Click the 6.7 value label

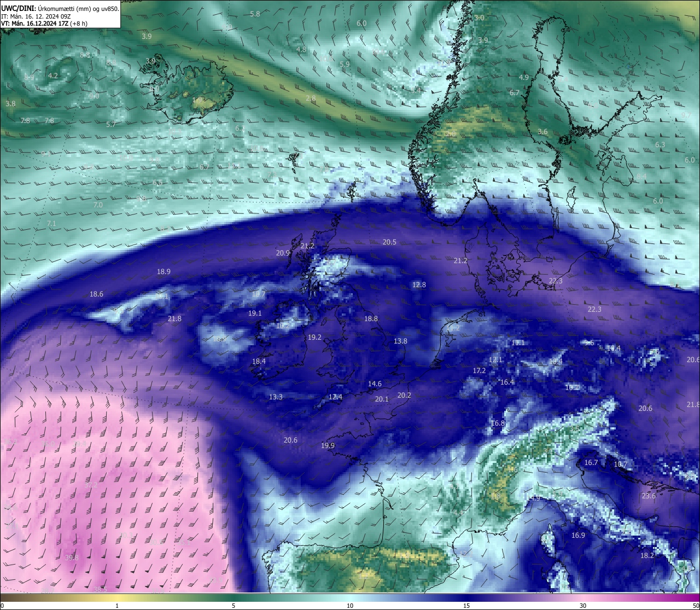tap(515, 93)
